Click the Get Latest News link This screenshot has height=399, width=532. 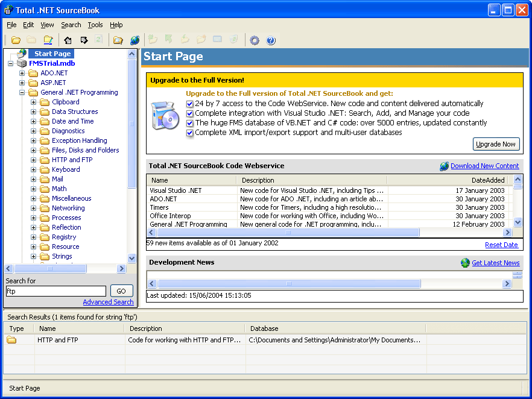(495, 263)
